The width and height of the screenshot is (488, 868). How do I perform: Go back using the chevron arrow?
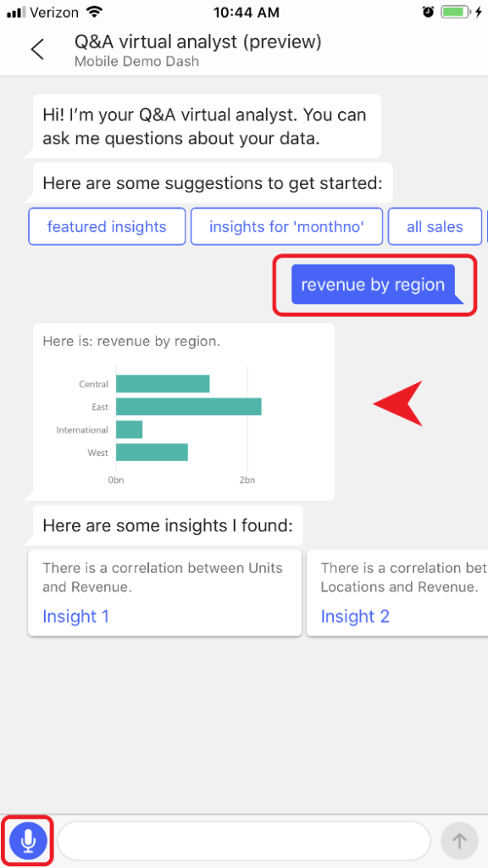(37, 48)
